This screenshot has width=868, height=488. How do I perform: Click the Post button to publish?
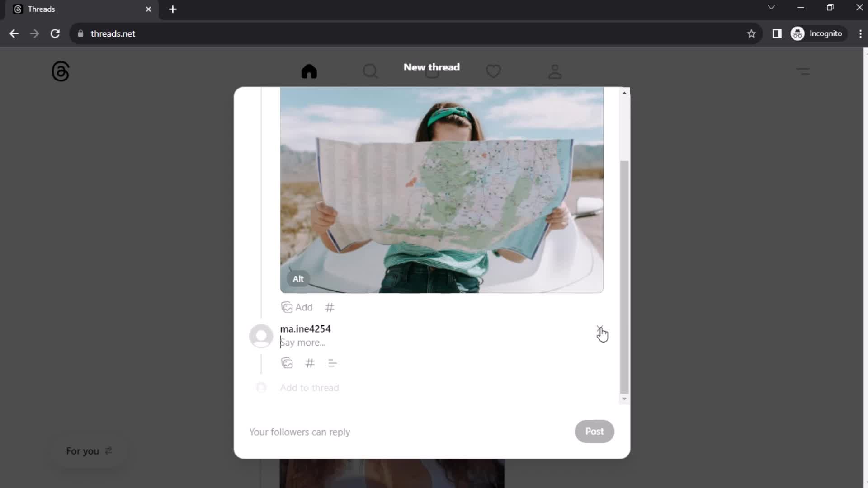(x=594, y=432)
